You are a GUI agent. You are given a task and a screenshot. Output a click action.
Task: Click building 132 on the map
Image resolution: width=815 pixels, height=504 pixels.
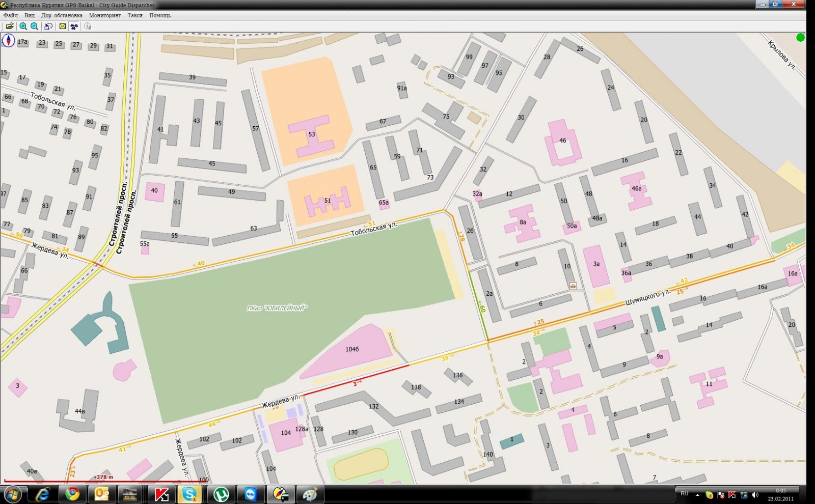coord(373,407)
